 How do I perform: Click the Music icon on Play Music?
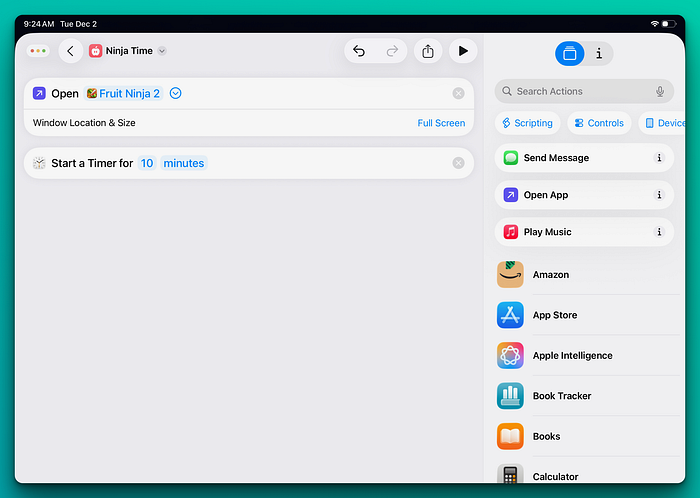[x=511, y=232]
